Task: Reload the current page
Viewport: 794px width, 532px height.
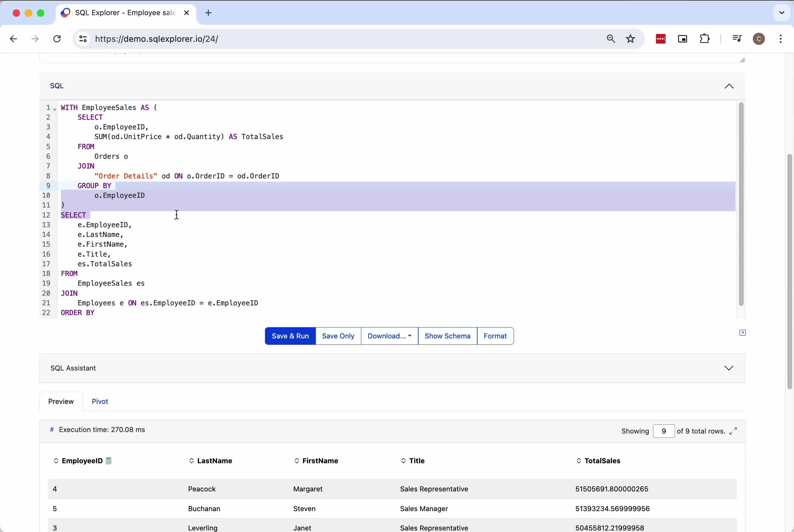Action: (x=57, y=39)
